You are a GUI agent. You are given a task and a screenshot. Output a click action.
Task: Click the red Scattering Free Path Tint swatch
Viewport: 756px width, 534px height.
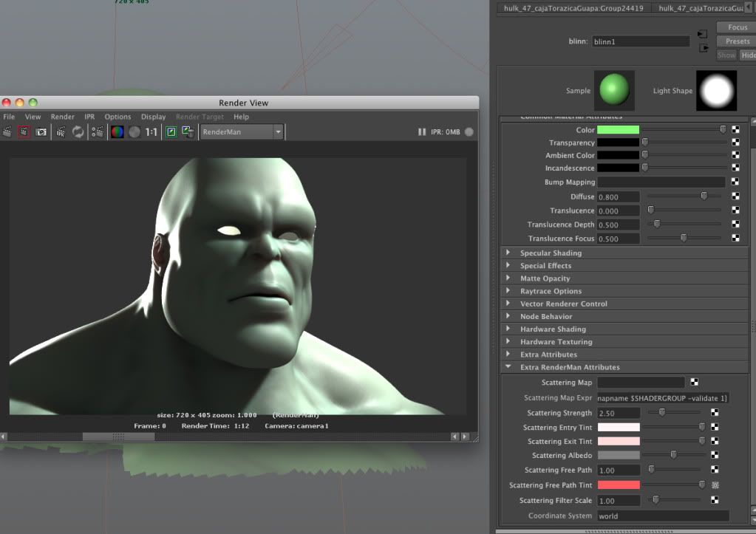[618, 485]
